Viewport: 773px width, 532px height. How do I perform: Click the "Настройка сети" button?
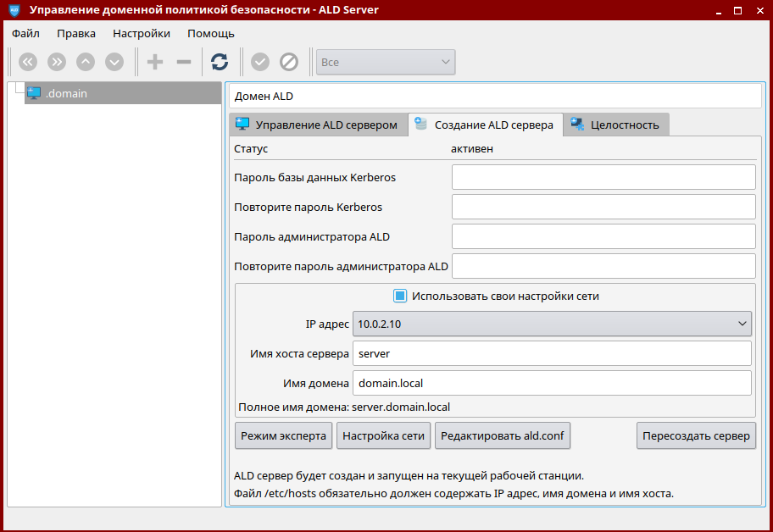point(384,436)
